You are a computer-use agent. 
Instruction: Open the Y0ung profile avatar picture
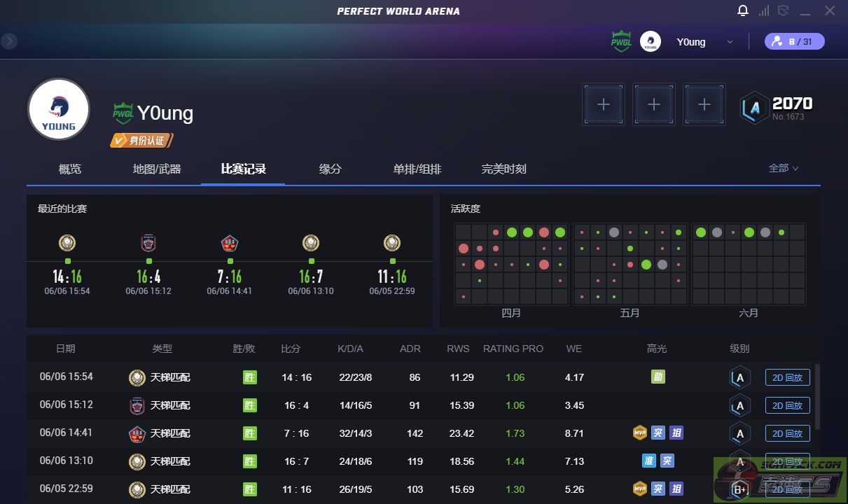tap(59, 109)
